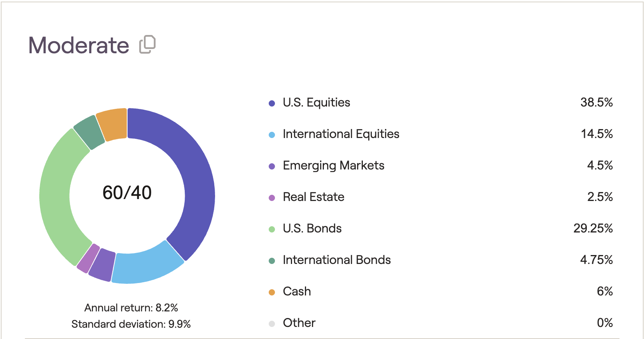
Task: Select the Emerging Markets legend label
Action: click(333, 166)
